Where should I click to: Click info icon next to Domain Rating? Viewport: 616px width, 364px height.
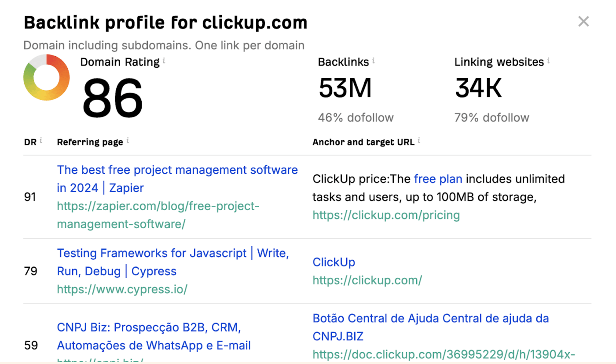[x=164, y=61]
